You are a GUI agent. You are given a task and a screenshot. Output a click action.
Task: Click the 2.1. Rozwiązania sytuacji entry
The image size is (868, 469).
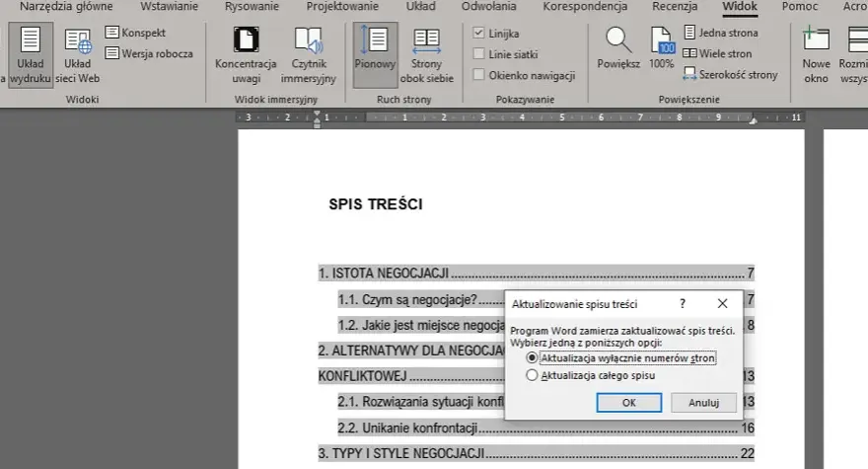[x=421, y=402]
